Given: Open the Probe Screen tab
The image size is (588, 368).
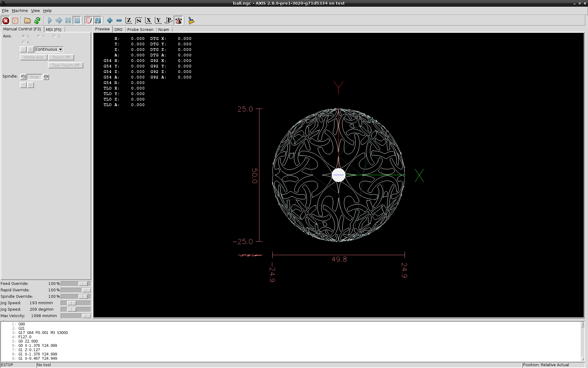Looking at the screenshot, I should pos(140,29).
